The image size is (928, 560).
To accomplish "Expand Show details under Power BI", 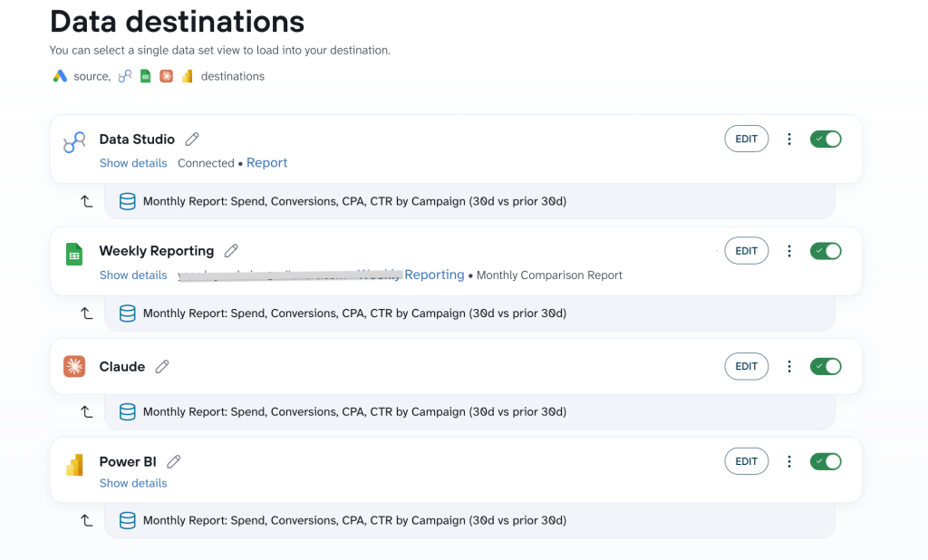I will (133, 484).
